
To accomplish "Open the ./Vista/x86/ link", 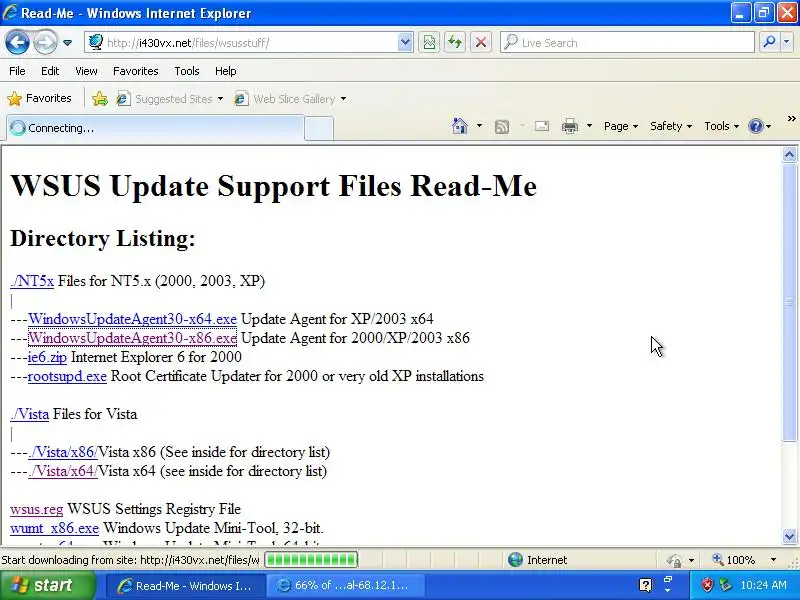I will coord(63,453).
